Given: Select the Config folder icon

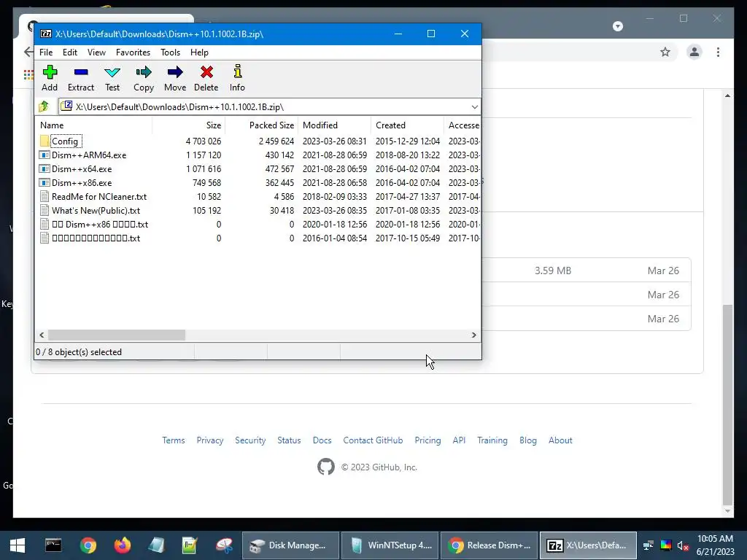Looking at the screenshot, I should [x=44, y=141].
